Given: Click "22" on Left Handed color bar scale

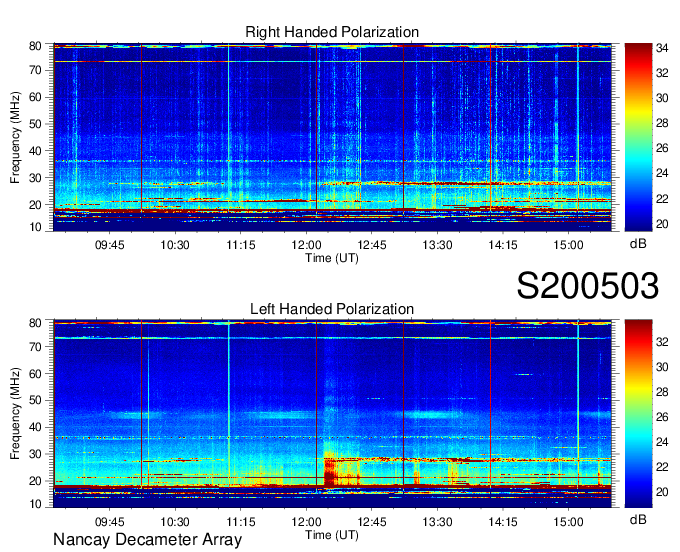Looking at the screenshot, I should [662, 467].
